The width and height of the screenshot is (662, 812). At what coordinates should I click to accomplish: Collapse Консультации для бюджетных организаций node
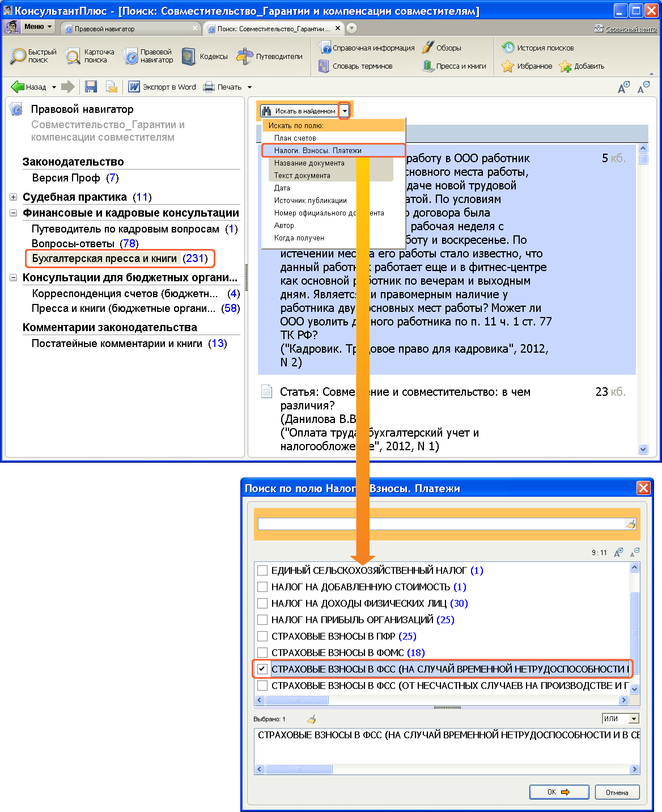click(x=13, y=278)
